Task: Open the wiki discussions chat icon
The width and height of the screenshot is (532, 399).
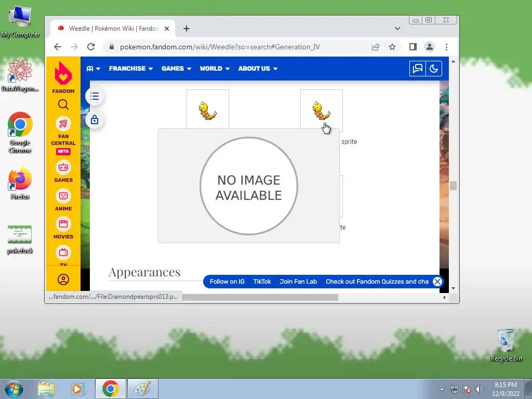Action: click(x=417, y=69)
